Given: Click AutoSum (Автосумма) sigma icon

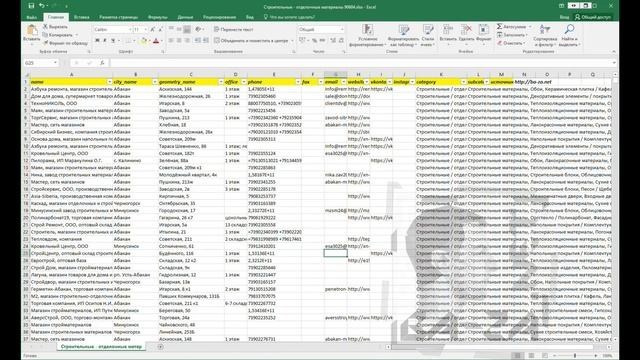Looking at the screenshot, I should 500,27.
